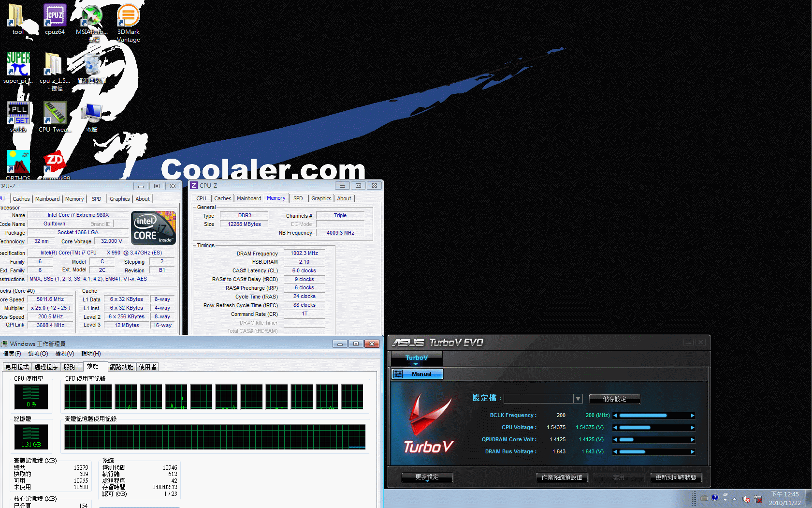Open the tool folder on desktop
812x508 pixels.
[x=17, y=19]
